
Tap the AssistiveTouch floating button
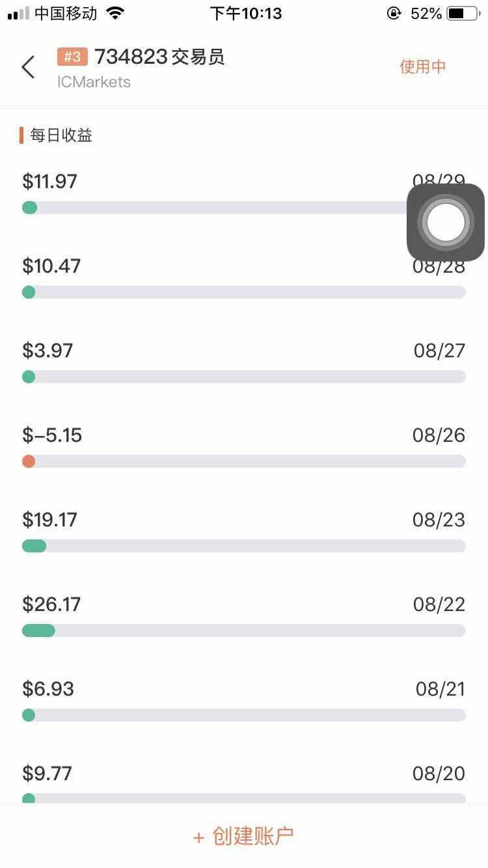pyautogui.click(x=446, y=223)
